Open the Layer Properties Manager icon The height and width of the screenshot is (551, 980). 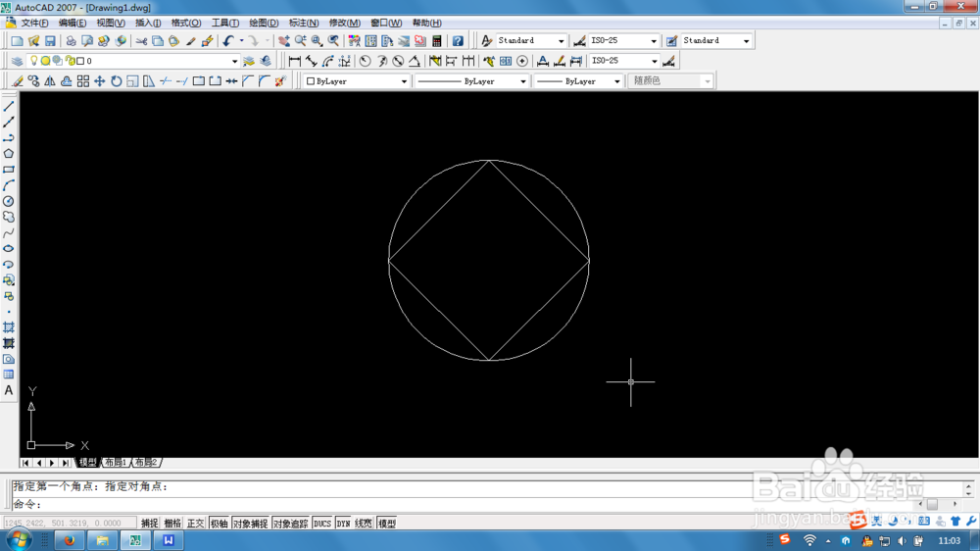(x=17, y=61)
